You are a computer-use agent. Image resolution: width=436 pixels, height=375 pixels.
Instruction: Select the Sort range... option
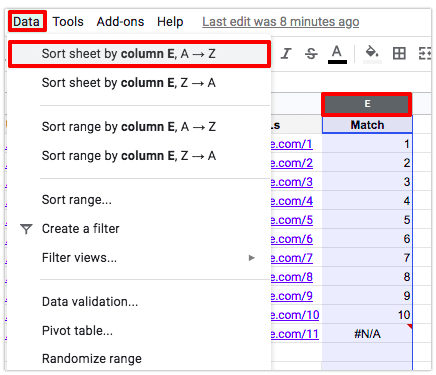139,200
